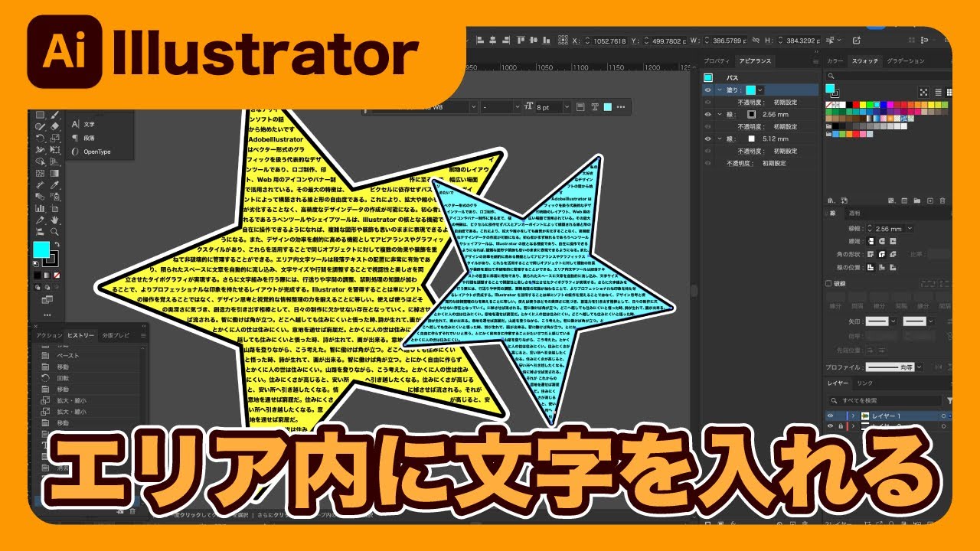Select the Artboard tool
Screen dimensions: 980x551
55,208
